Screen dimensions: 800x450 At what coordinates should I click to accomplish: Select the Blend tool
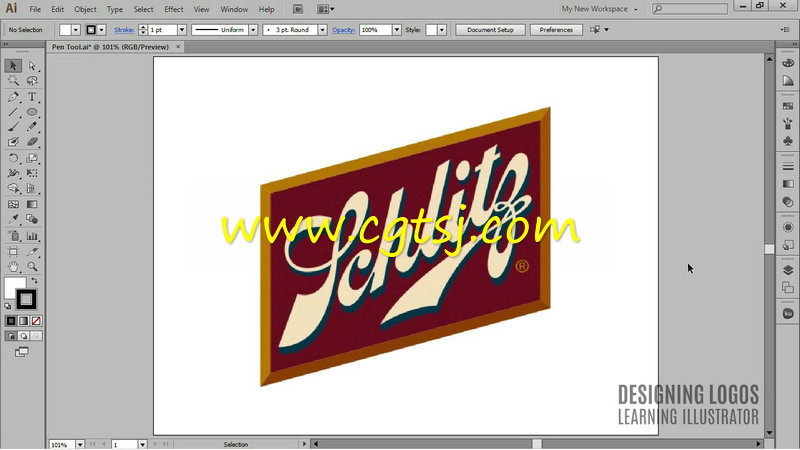pyautogui.click(x=32, y=219)
